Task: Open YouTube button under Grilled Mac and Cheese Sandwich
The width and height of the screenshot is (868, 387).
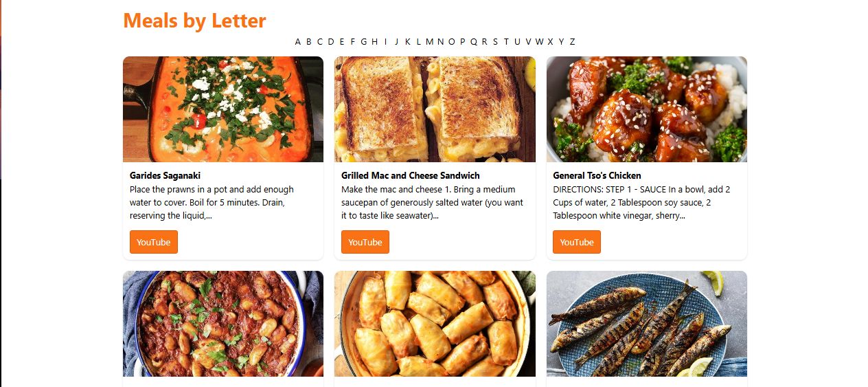Action: [365, 242]
